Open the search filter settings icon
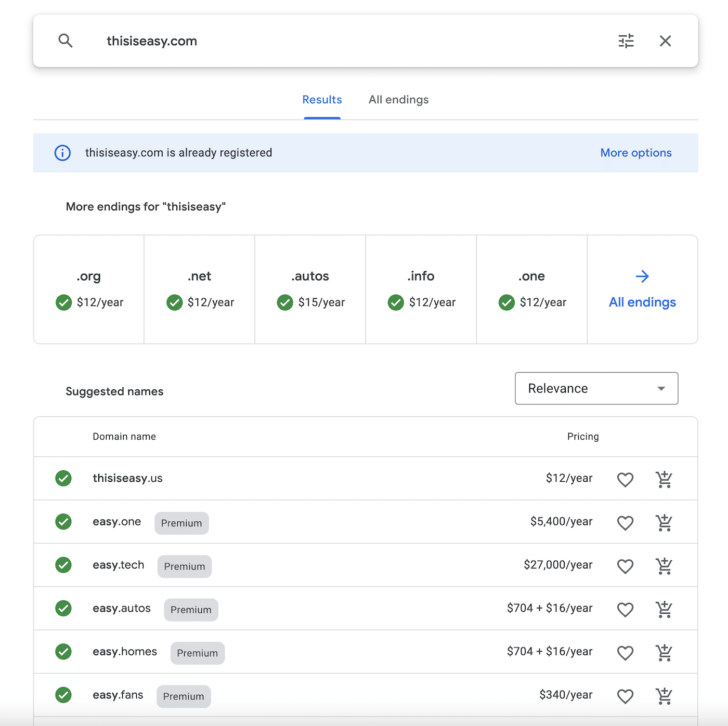The width and height of the screenshot is (728, 726). click(x=626, y=41)
